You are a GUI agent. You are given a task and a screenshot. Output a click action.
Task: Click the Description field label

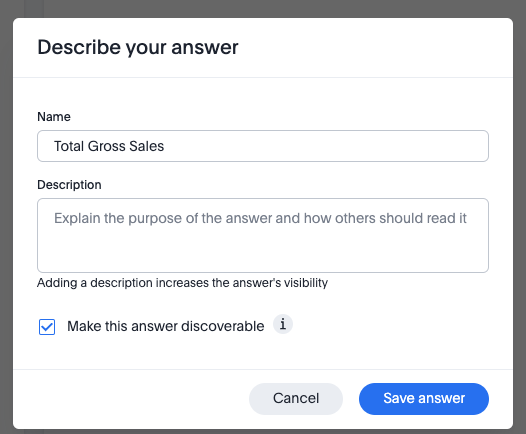click(69, 185)
